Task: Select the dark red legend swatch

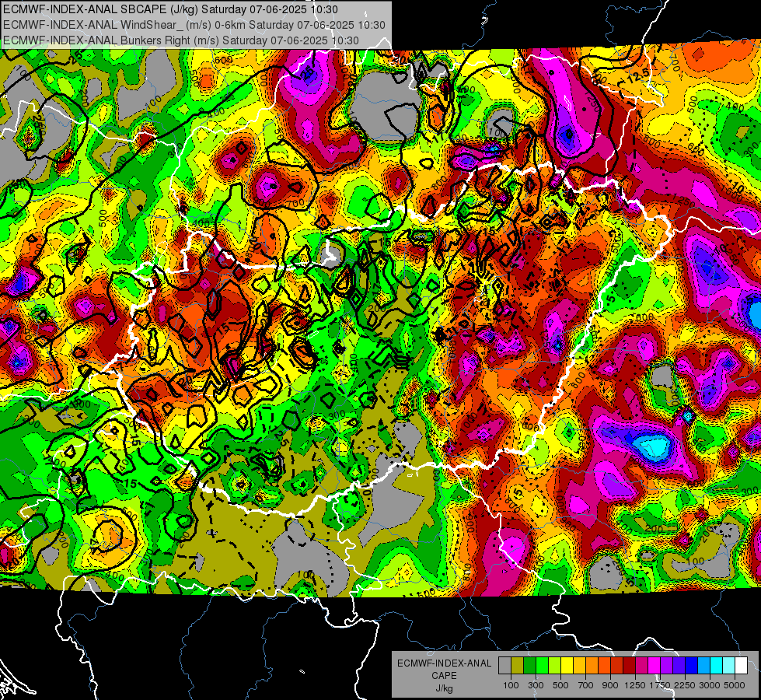Action: click(630, 665)
